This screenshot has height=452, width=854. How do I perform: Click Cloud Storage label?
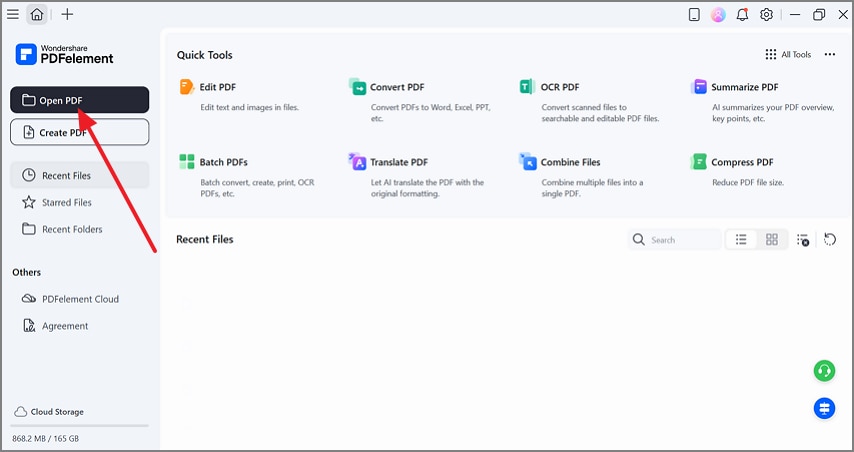coord(57,412)
